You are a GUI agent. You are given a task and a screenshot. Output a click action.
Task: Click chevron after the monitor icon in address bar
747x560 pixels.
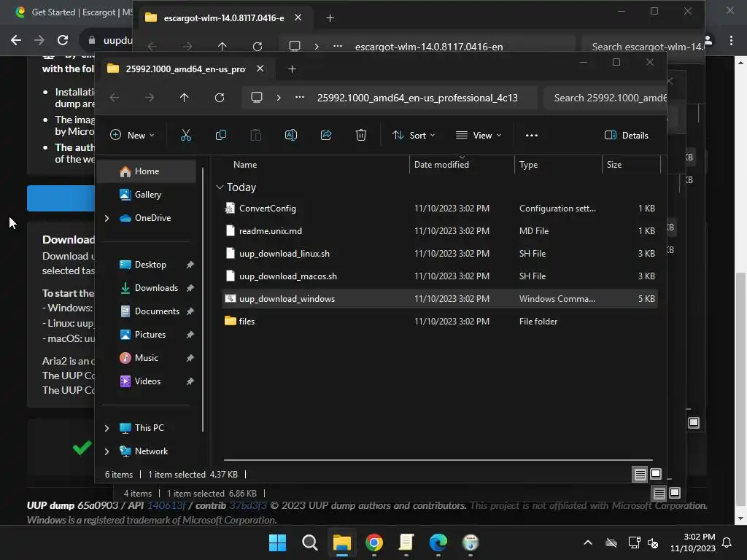[279, 98]
